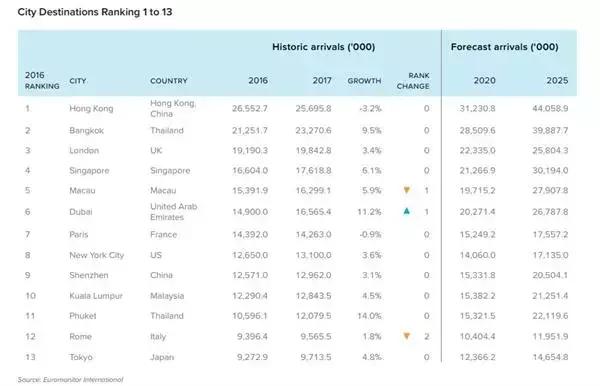Click the orange down arrow in Macau row
This screenshot has height=386, width=600.
[407, 190]
